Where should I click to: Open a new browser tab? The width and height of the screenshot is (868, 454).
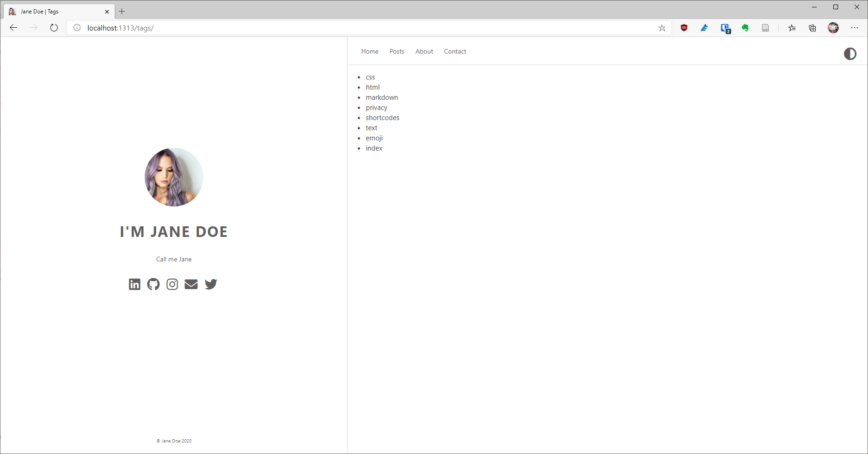(122, 12)
